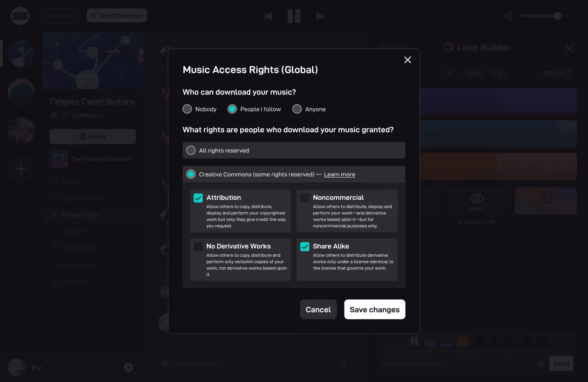Skip to next track

coord(320,16)
